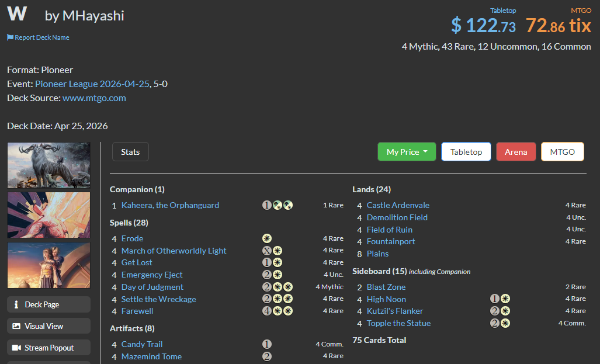
Task: Open the Settle the Wreckage card link
Action: [x=159, y=299]
